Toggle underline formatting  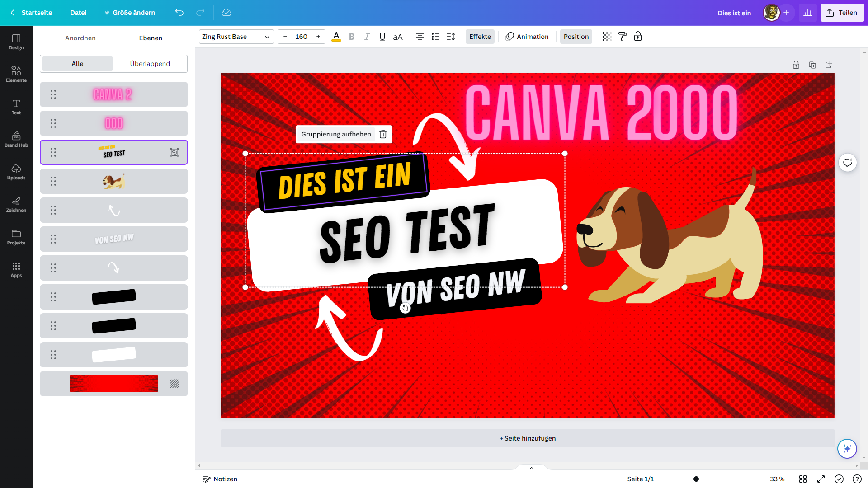pyautogui.click(x=382, y=37)
